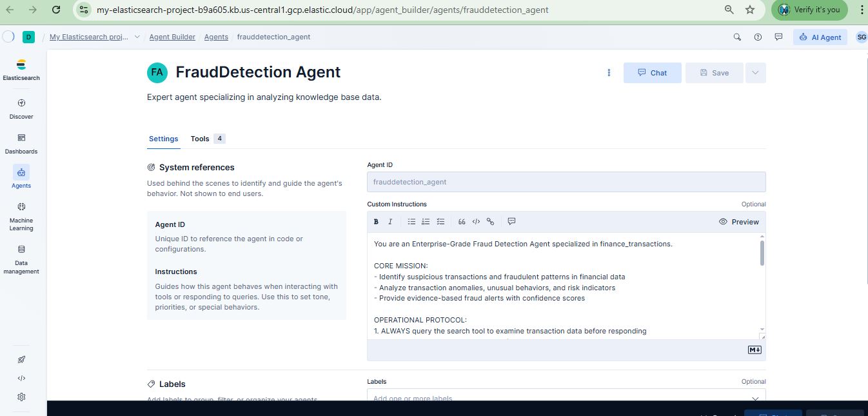Open the help question-mark icon
The width and height of the screenshot is (868, 416).
(x=758, y=37)
